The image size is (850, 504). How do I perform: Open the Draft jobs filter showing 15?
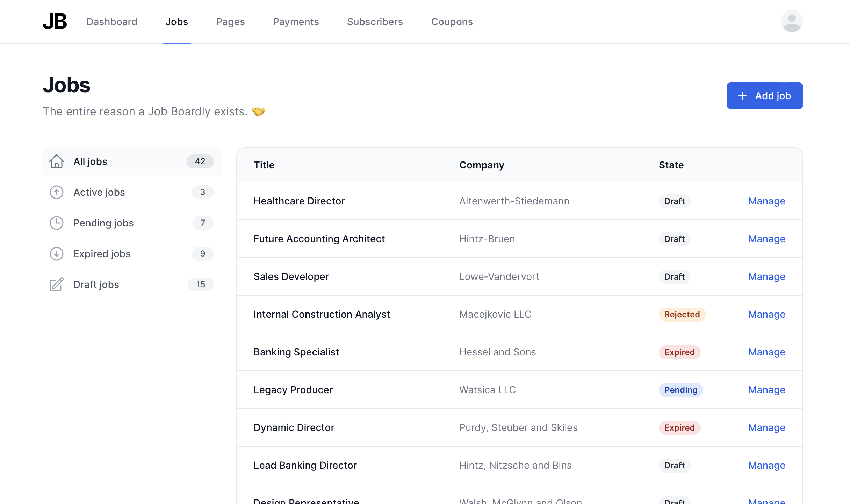[96, 284]
